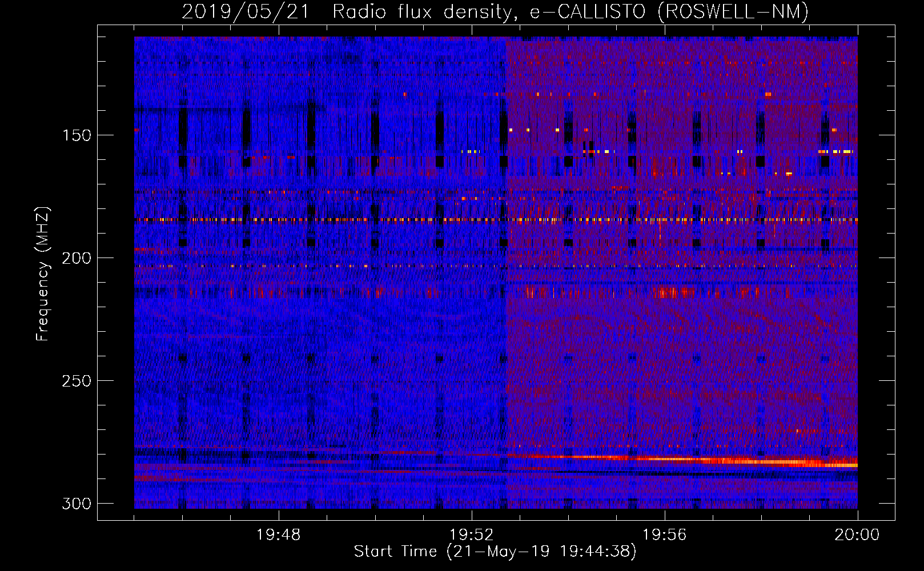Click the 20:00 time tick label
Image resolution: width=924 pixels, height=571 pixels.
pyautogui.click(x=857, y=535)
